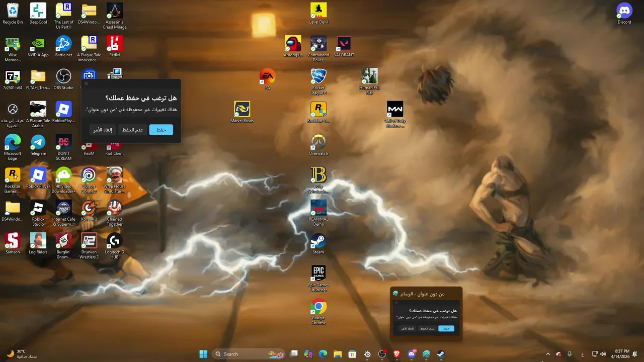Image resolution: width=644 pixels, height=362 pixels.
Task: Select Internet Cafe & Supermarket icon
Action: pyautogui.click(x=64, y=213)
